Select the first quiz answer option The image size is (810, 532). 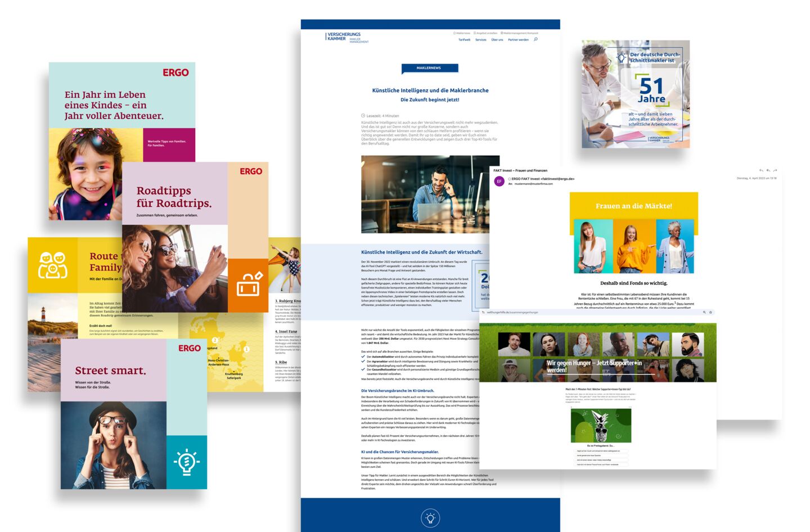(601, 451)
